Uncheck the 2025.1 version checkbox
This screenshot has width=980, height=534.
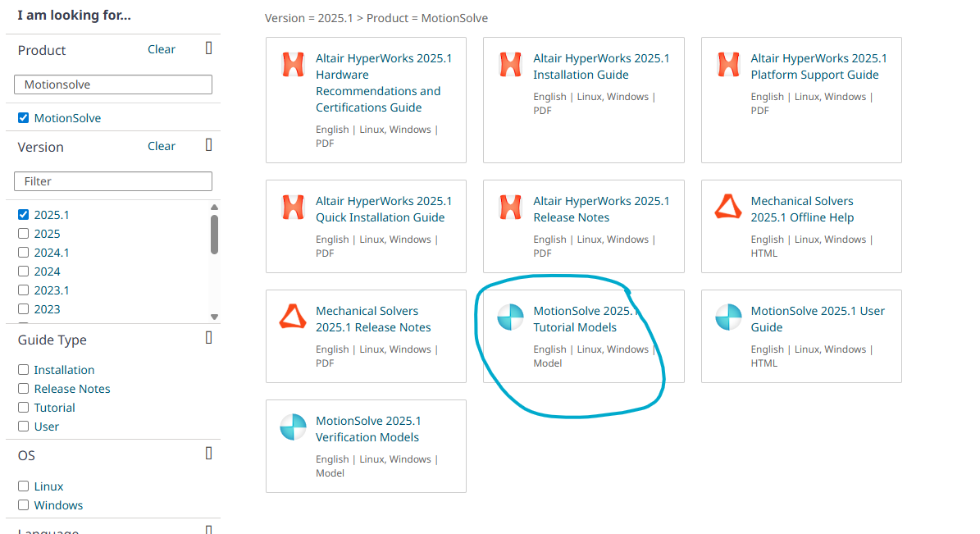pos(23,214)
